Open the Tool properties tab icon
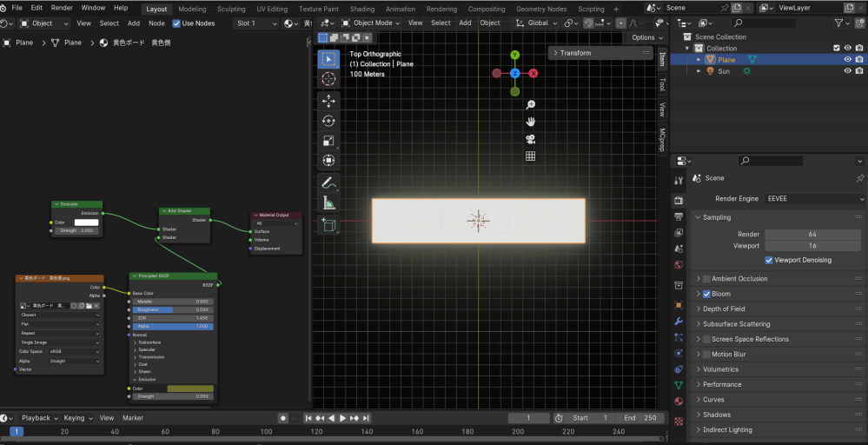 679,181
